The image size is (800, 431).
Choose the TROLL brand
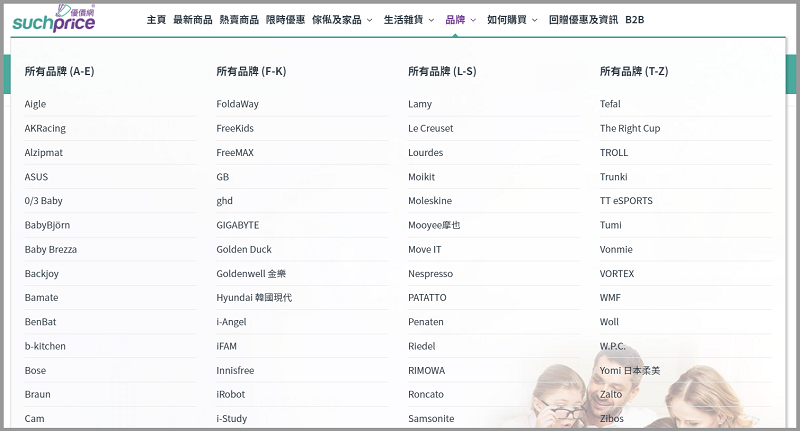614,153
